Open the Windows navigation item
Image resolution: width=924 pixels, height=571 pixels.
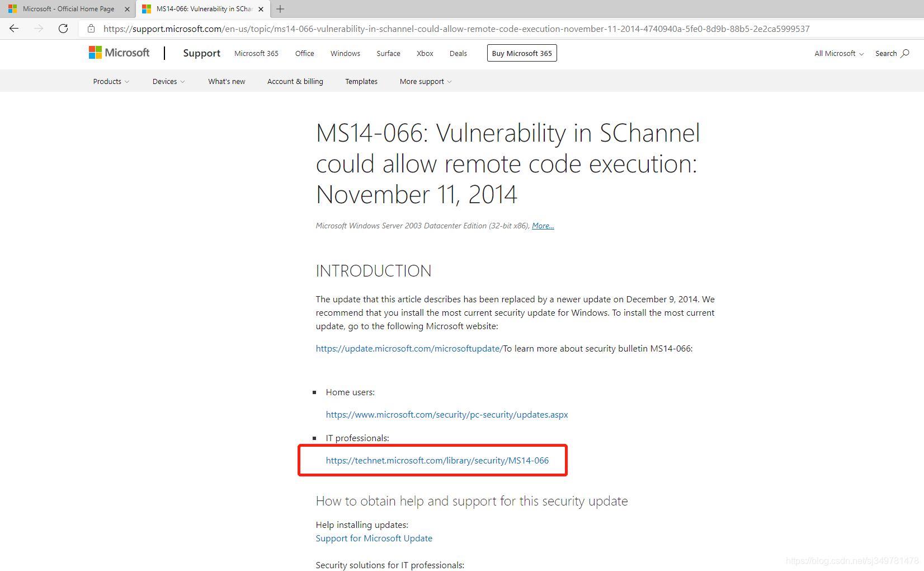click(x=345, y=53)
